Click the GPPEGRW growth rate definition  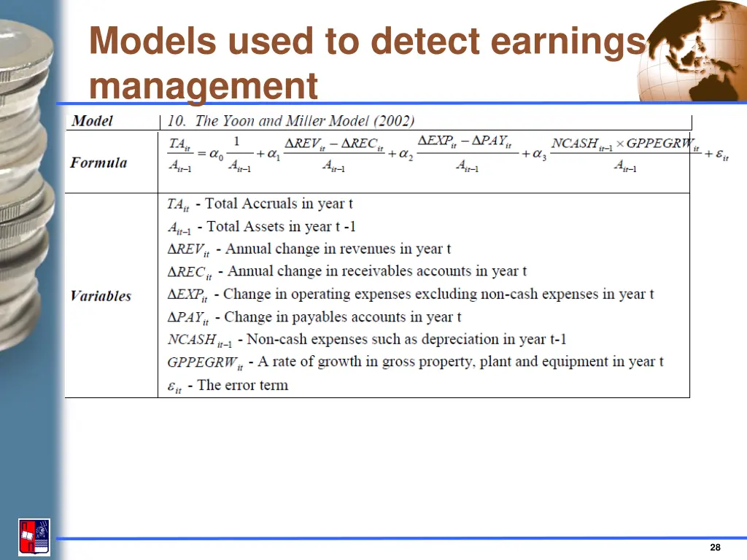(x=415, y=362)
